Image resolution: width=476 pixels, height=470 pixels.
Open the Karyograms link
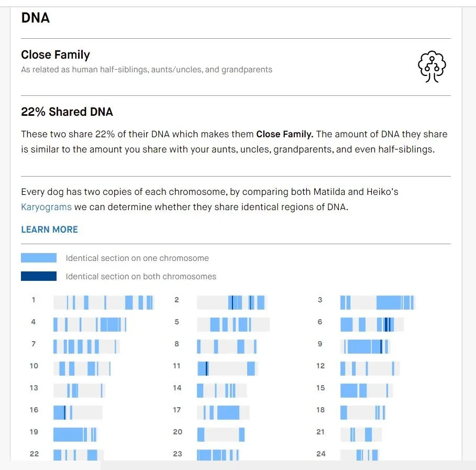click(46, 207)
